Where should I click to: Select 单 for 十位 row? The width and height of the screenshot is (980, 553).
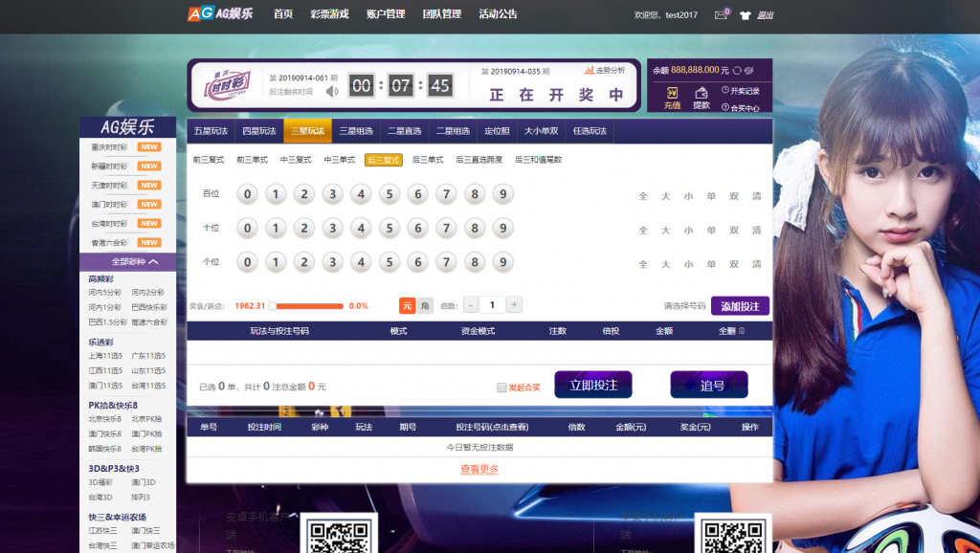[x=711, y=230]
